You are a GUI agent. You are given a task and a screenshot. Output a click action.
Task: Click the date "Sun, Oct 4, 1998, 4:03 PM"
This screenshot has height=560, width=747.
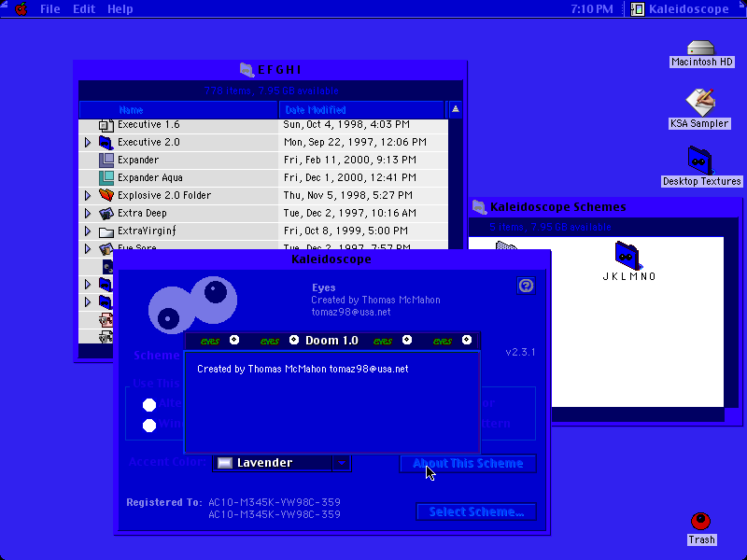[x=346, y=125]
